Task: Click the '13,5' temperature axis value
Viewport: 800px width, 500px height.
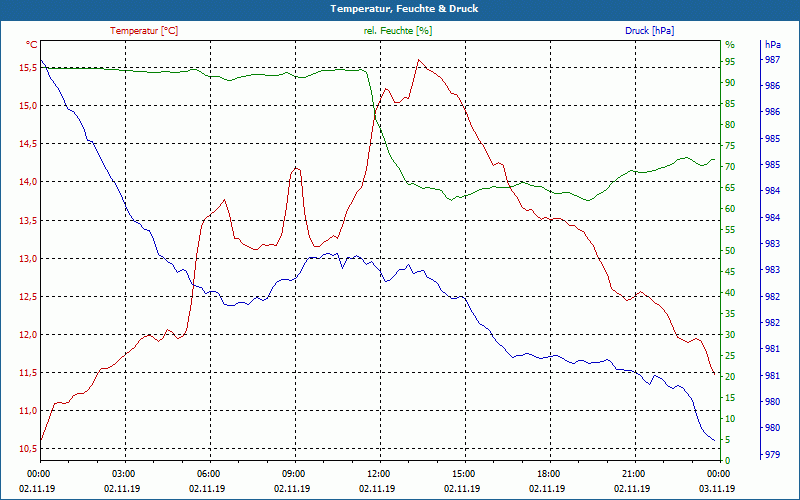Action: point(29,220)
